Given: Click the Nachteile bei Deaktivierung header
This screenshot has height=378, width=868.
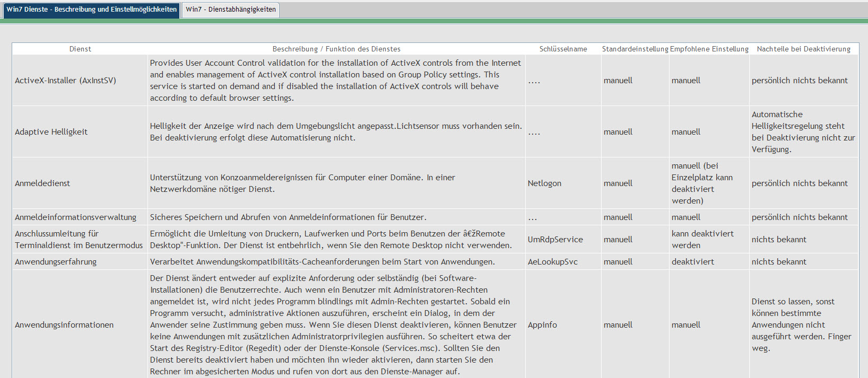Looking at the screenshot, I should 804,49.
